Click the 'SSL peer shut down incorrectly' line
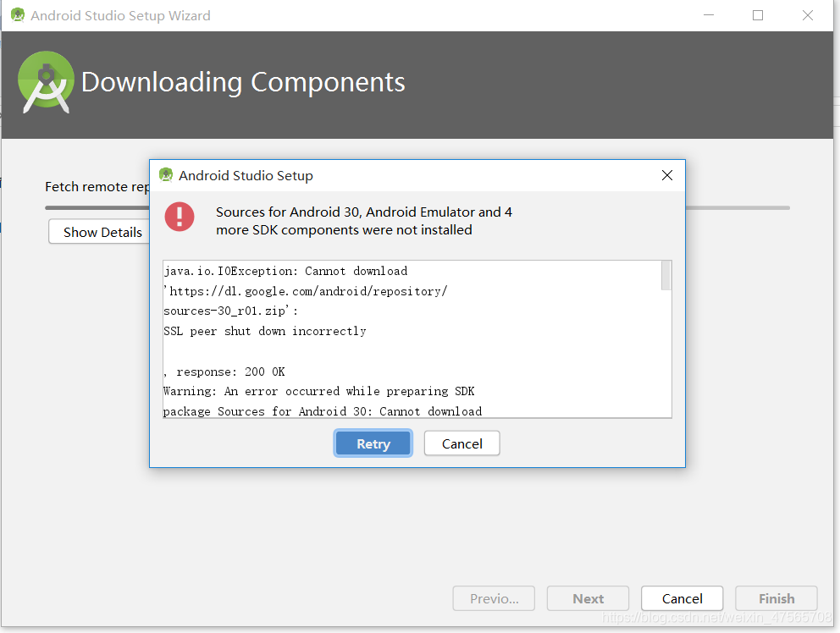840x633 pixels. [265, 331]
